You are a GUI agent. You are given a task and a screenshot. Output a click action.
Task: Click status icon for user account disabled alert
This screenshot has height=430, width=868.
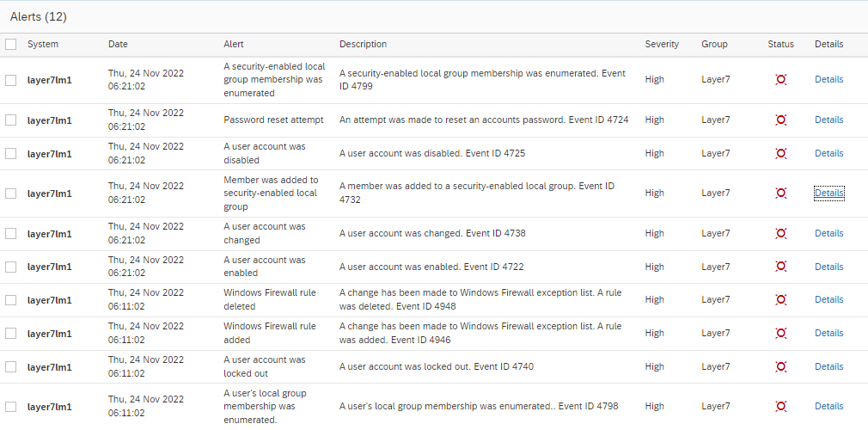pos(780,154)
